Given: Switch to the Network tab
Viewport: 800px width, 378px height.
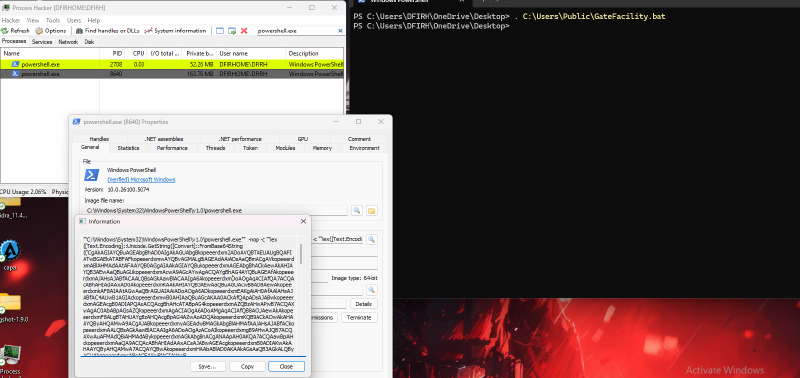Looking at the screenshot, I should (68, 42).
